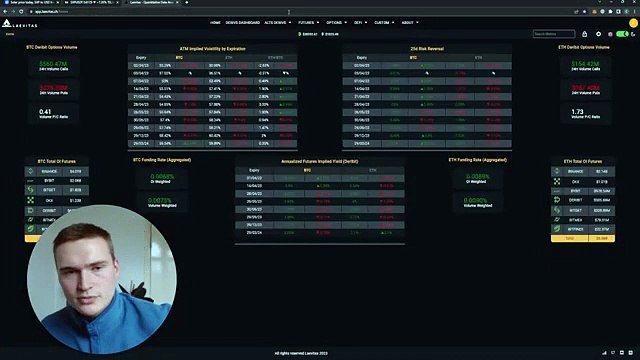Click the BTC OI Weighted funding rate
Image resolution: width=640 pixels, height=360 pixels.
tap(162, 178)
